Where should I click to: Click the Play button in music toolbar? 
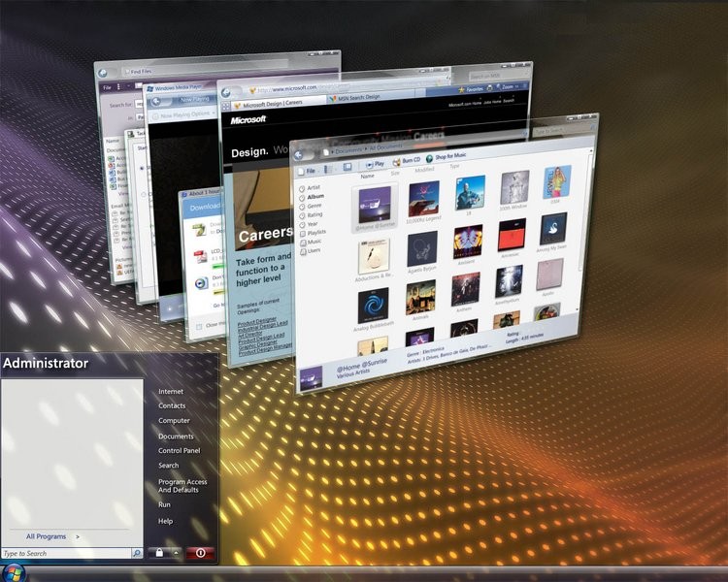coord(375,165)
